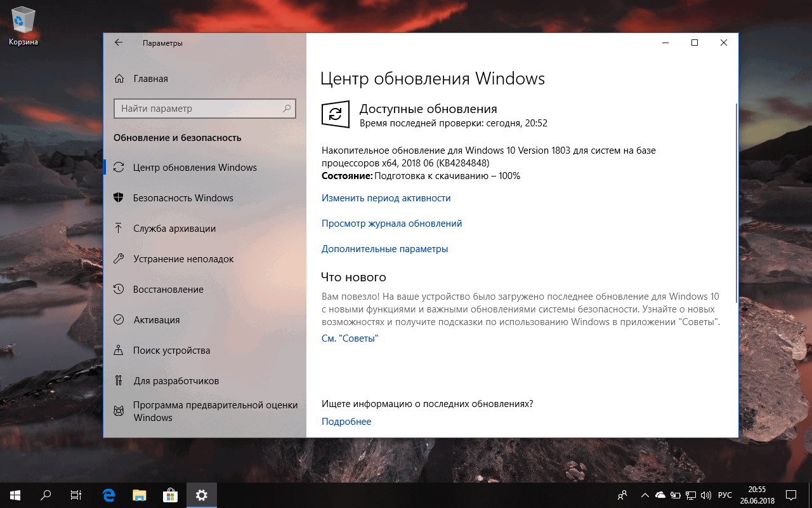Launch Microsoft Edge from the taskbar
The width and height of the screenshot is (812, 508).
click(108, 495)
